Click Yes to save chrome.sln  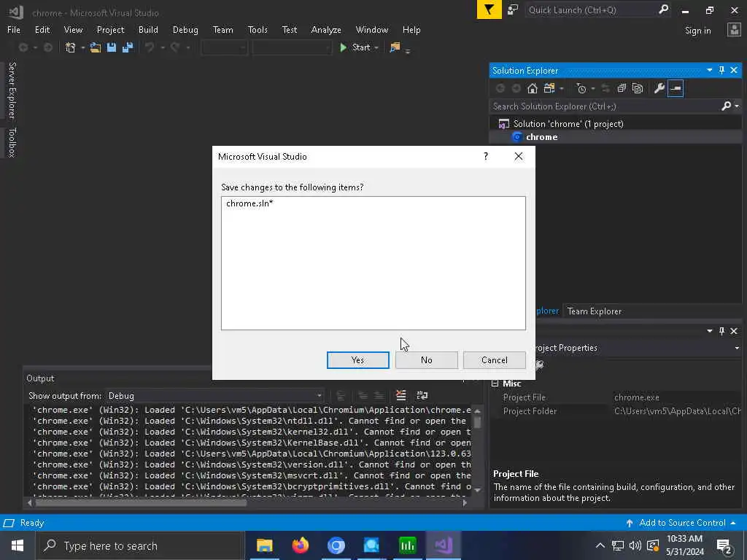[357, 360]
